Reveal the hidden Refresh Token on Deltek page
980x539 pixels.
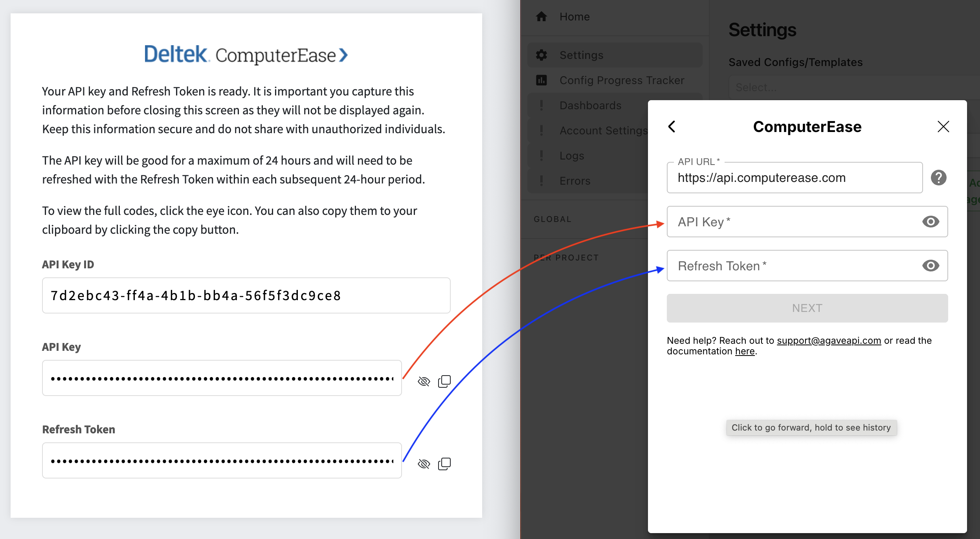coord(424,464)
